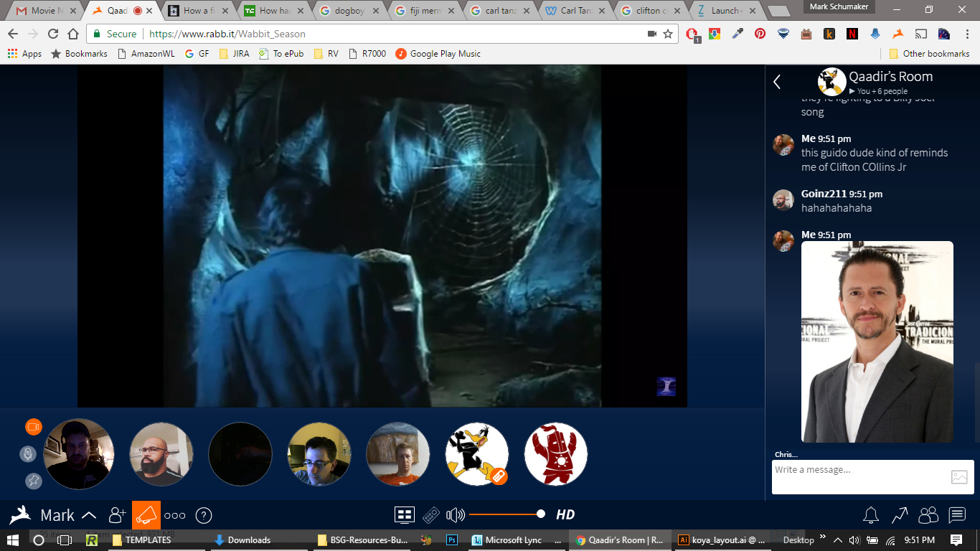Viewport: 980px width, 551px height.
Task: Select the red knight participant avatar
Action: (x=556, y=454)
